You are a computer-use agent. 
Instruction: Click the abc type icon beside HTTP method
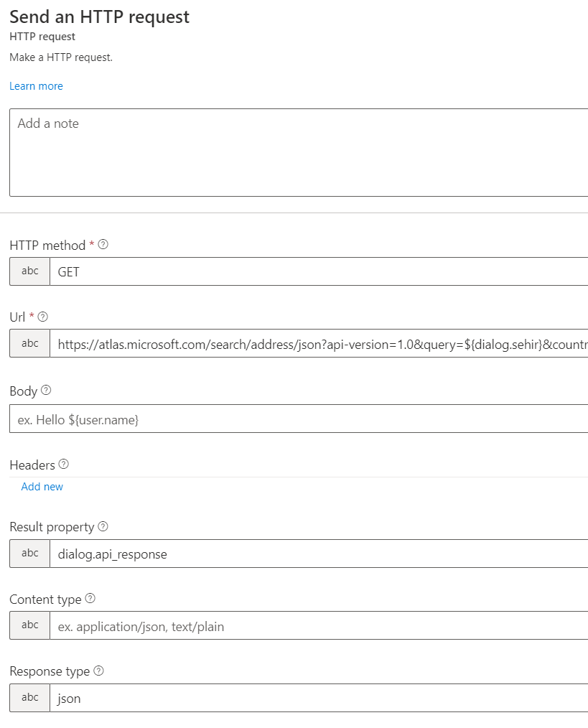point(29,271)
